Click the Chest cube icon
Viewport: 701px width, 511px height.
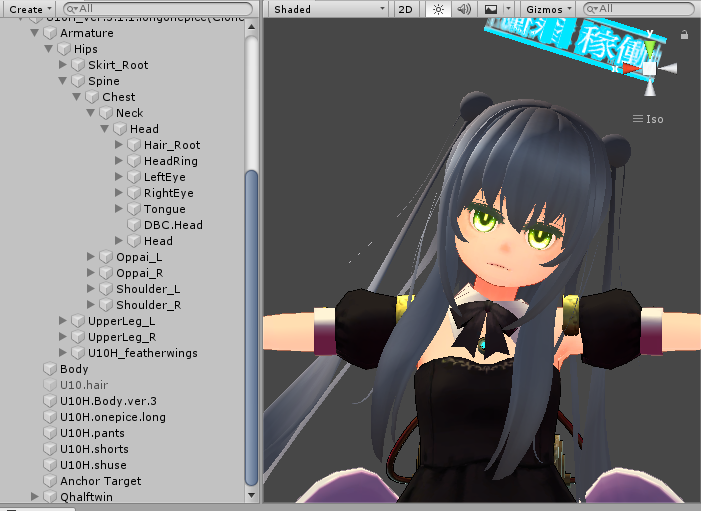(92, 97)
